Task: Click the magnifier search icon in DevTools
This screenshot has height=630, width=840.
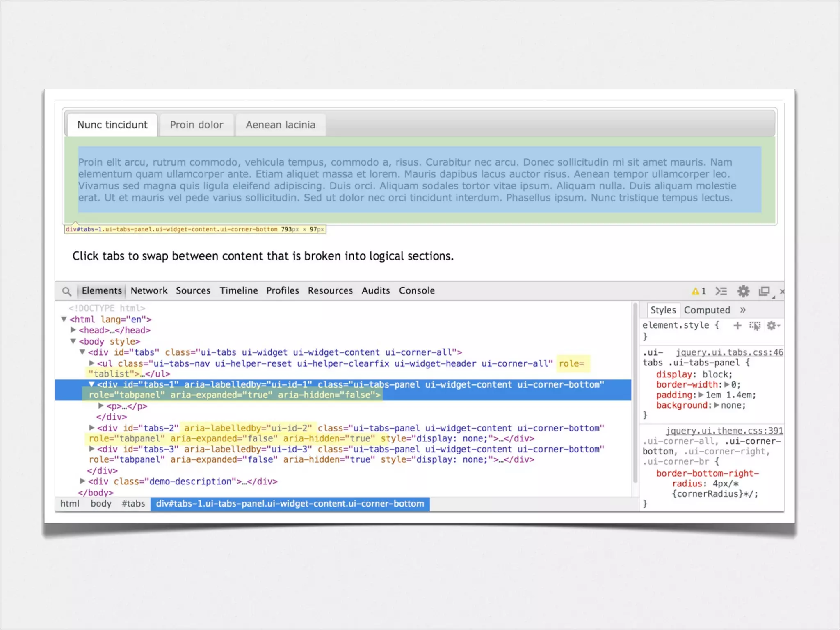Action: [x=66, y=292]
